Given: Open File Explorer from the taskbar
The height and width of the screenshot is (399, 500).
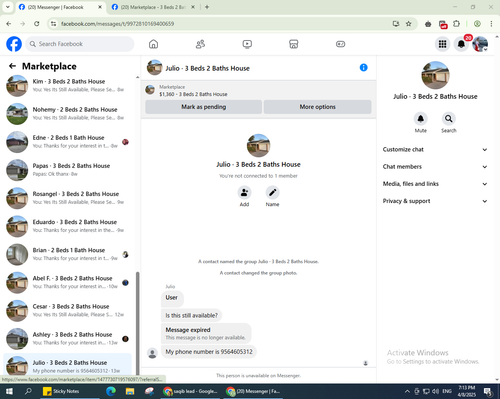Looking at the screenshot, I should 130,391.
